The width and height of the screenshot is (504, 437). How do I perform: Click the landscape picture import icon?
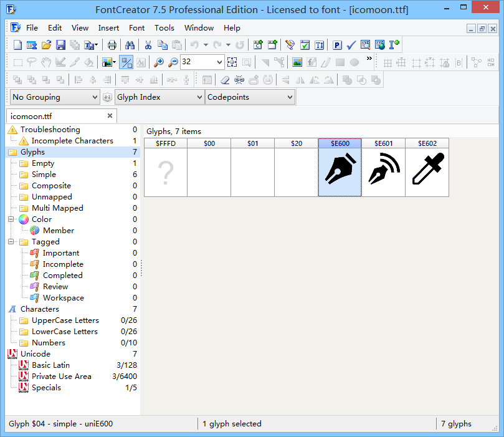(297, 62)
